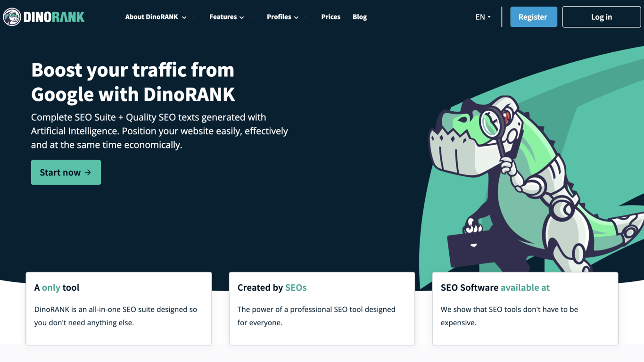Click the "SEO Software available at" heading

coord(495,288)
